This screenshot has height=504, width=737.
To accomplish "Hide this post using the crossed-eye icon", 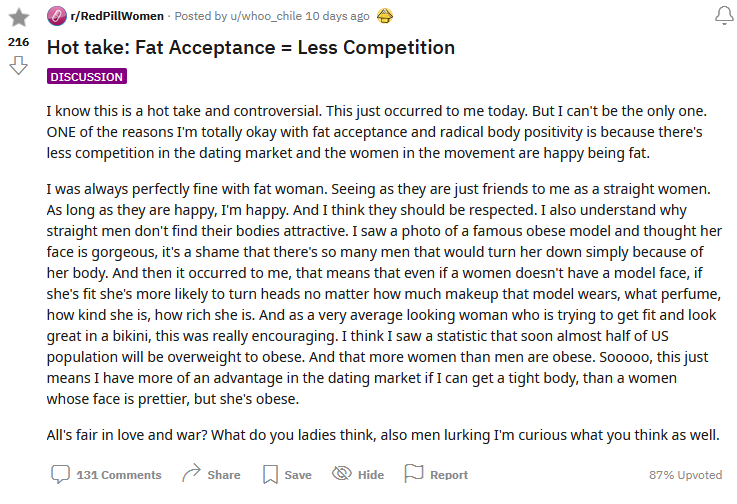I will 342,474.
